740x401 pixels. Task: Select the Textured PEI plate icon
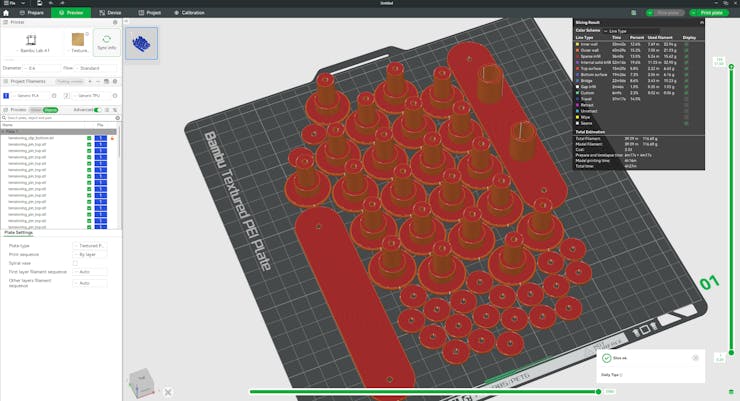point(77,41)
